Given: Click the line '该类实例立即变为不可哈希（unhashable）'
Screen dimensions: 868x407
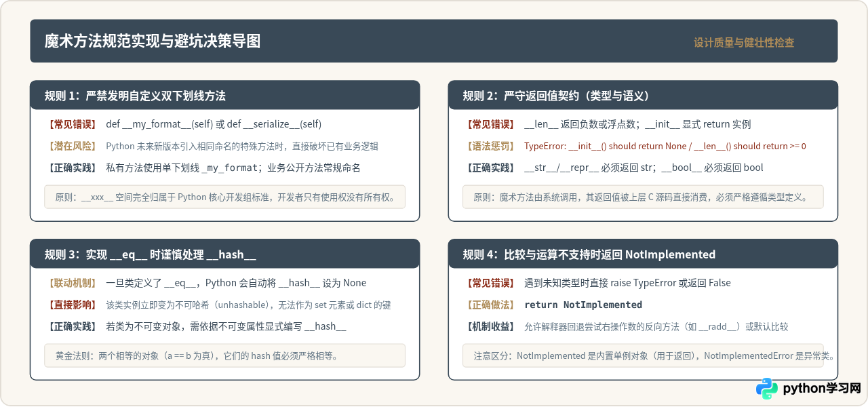Looking at the screenshot, I should coord(248,305).
